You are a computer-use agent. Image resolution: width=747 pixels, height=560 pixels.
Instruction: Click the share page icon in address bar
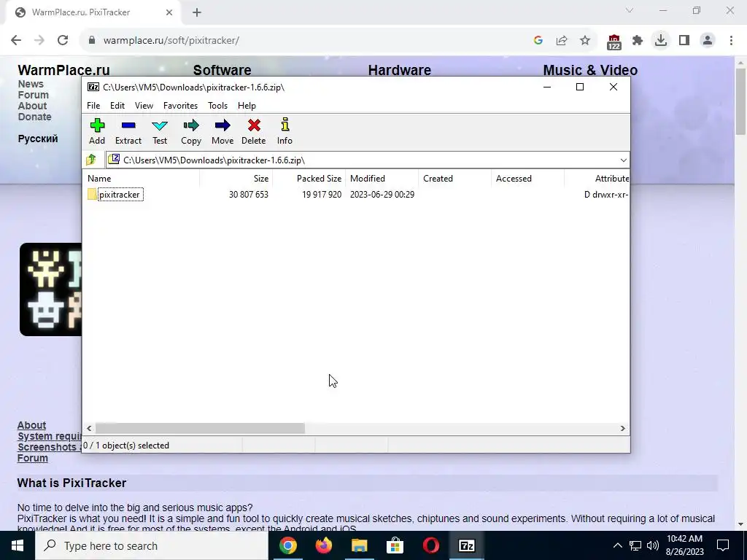click(x=562, y=41)
